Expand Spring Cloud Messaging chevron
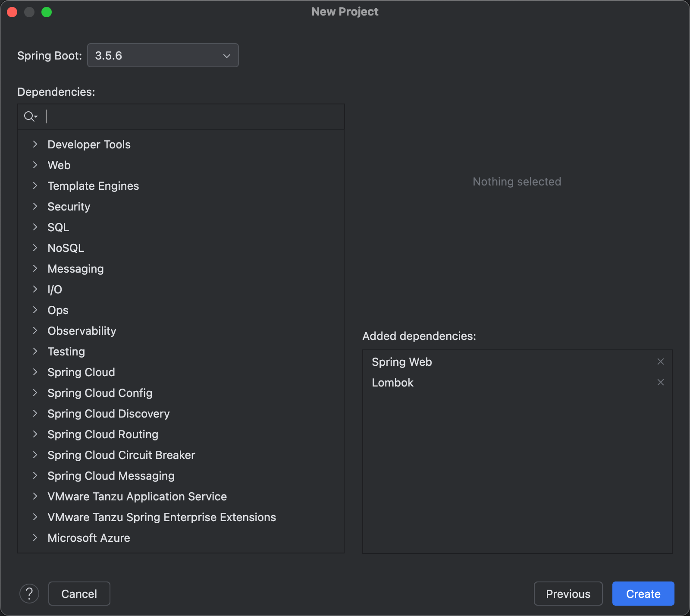 [x=35, y=475]
